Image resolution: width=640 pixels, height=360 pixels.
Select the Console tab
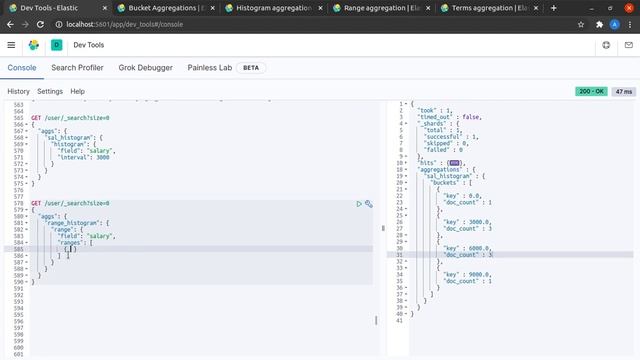point(22,68)
